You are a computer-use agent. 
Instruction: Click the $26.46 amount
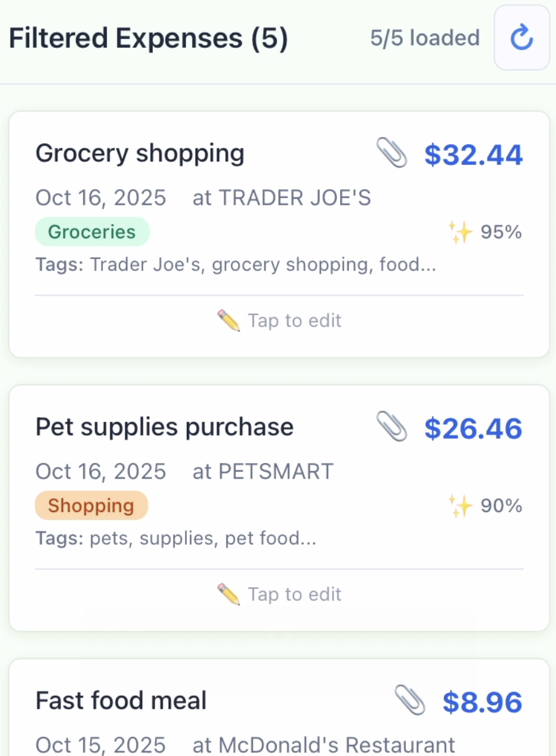point(473,429)
